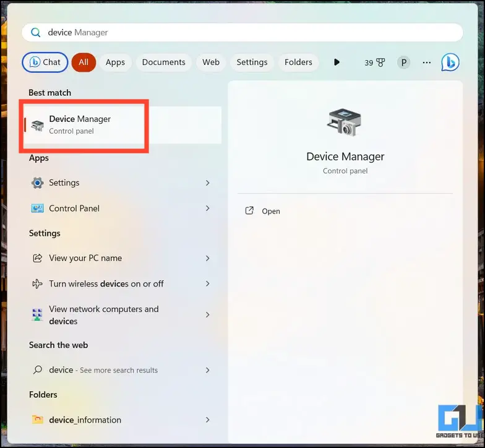Expand the 'View your PC name' chevron
This screenshot has height=448, width=485.
click(208, 258)
